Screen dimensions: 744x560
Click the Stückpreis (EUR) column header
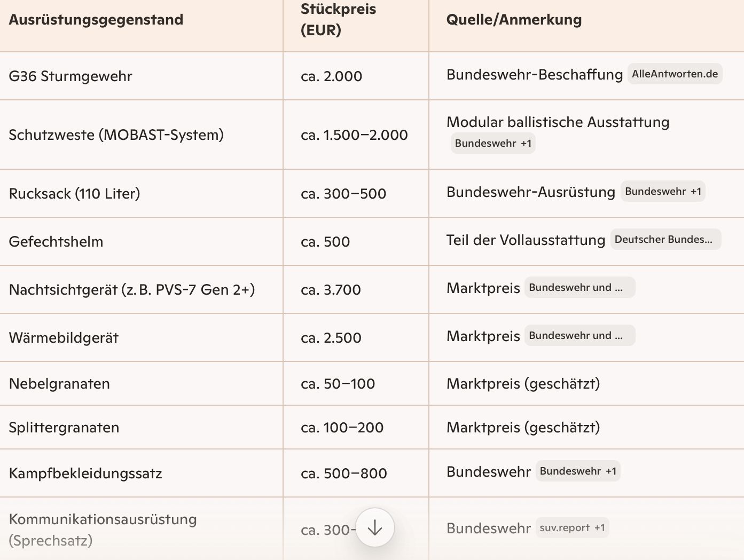click(x=338, y=20)
